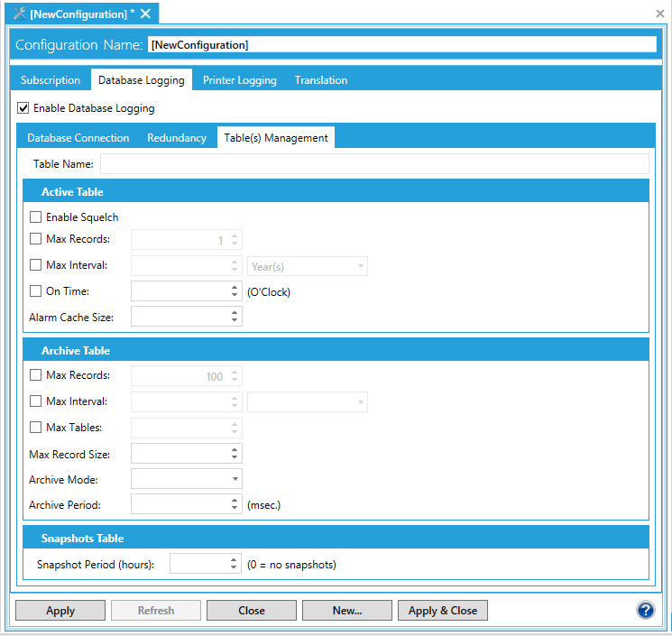
Task: Enable Squelch for the active table
Action: pos(36,217)
